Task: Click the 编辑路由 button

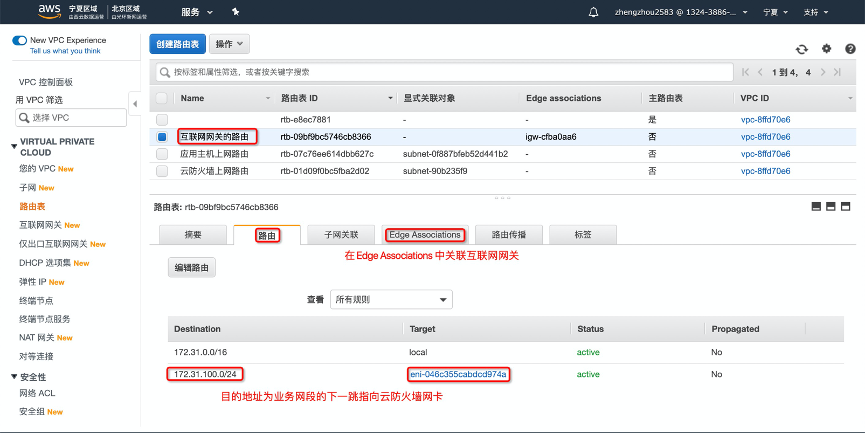Action: [x=191, y=267]
